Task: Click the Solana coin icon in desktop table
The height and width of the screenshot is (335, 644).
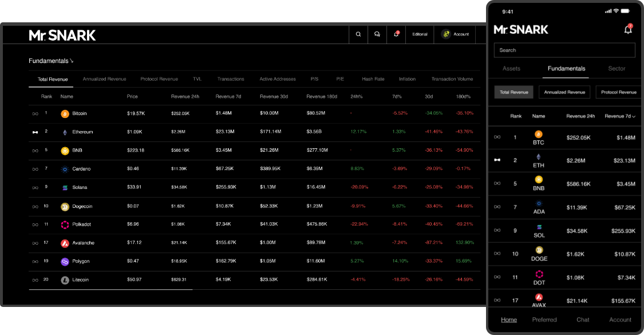Action: coord(65,188)
